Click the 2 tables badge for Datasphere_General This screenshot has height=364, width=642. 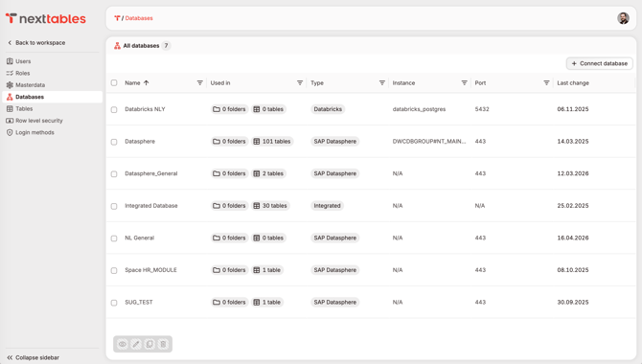(x=268, y=173)
